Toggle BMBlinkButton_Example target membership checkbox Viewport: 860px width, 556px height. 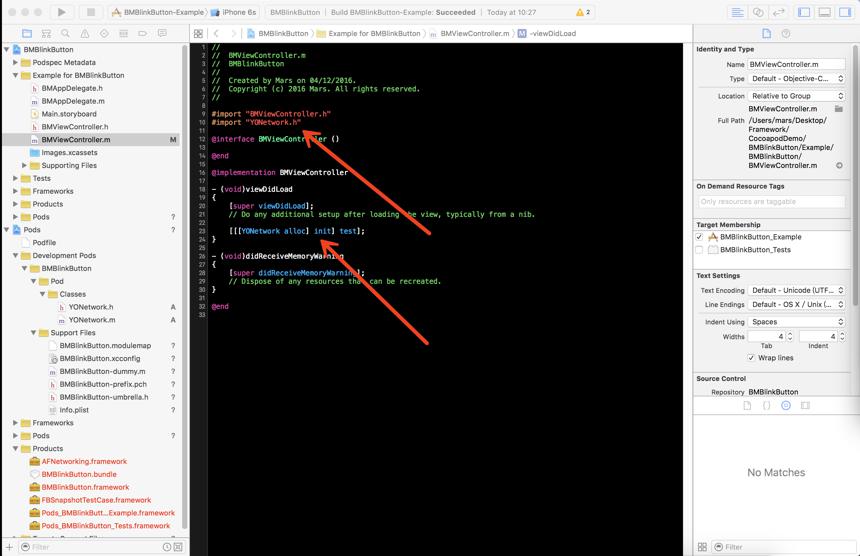point(699,237)
